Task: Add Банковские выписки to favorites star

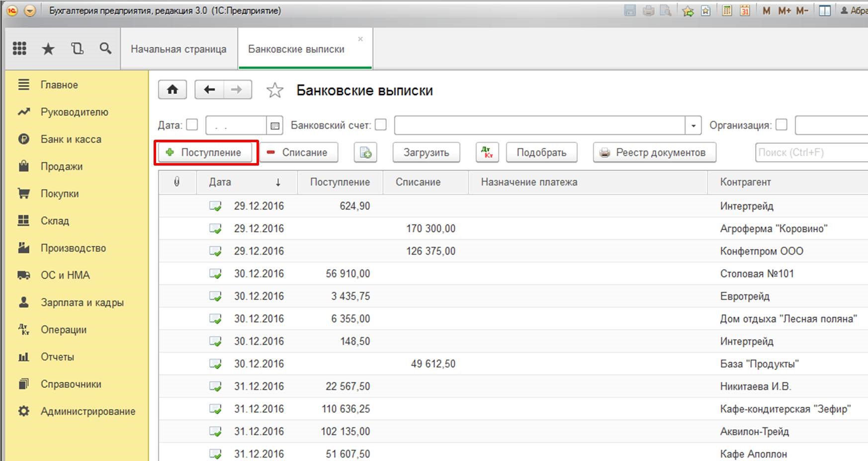Action: click(x=274, y=91)
